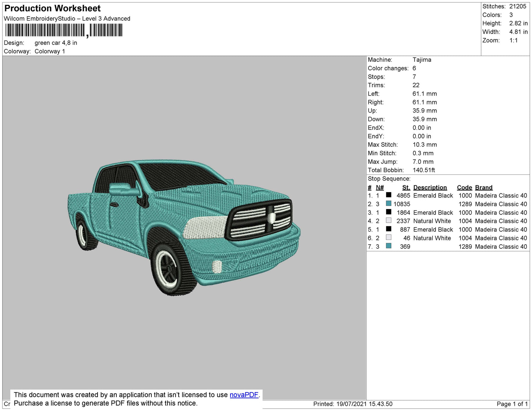The image size is (532, 411).
Task: Click the 'Color changes:' label
Action: tap(388, 68)
